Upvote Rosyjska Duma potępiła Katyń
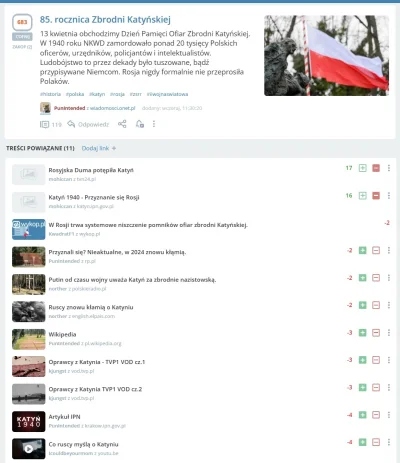The image size is (400, 463). (x=362, y=168)
